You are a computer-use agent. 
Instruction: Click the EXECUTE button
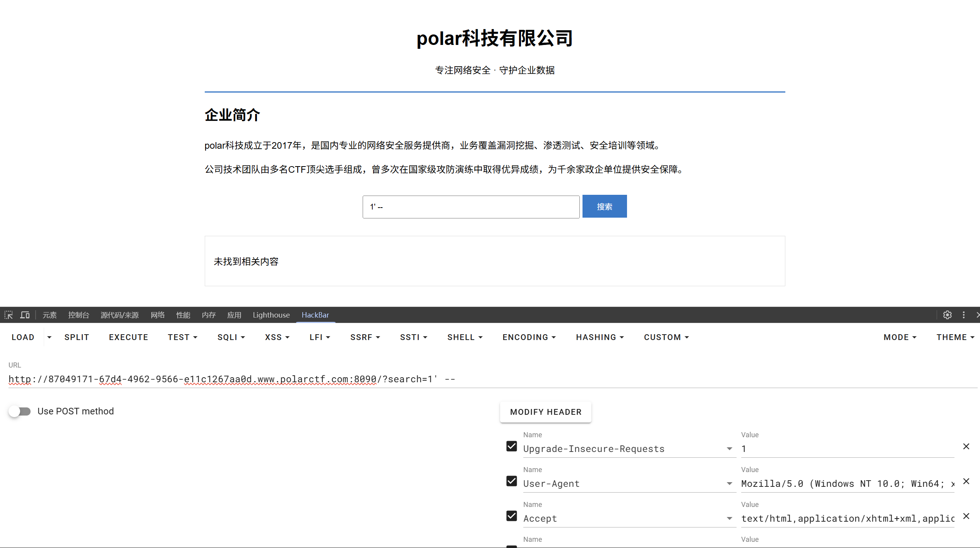[x=128, y=337]
